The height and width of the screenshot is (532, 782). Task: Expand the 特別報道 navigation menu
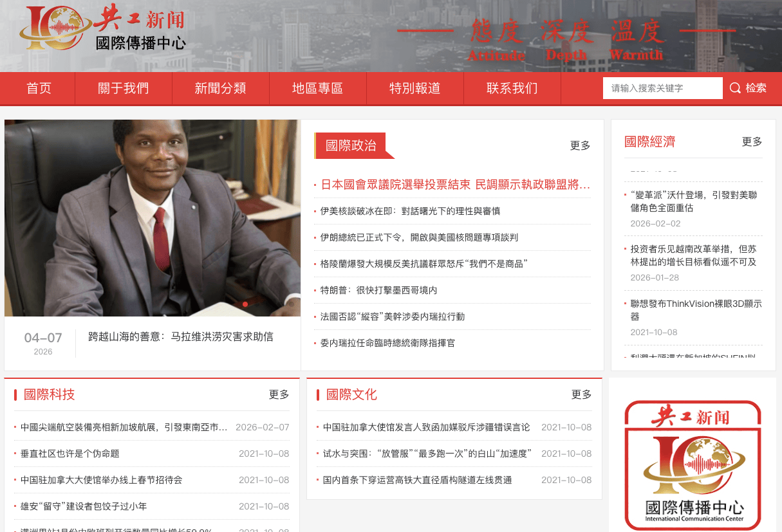pyautogui.click(x=414, y=88)
